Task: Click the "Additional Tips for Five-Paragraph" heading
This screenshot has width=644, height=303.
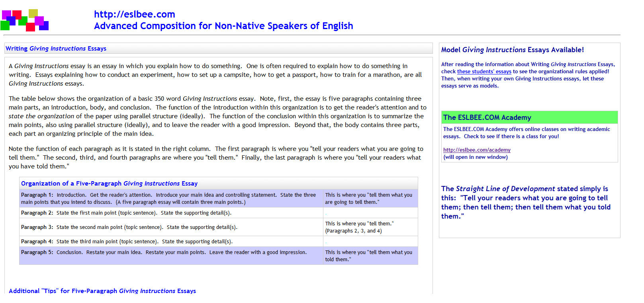Action: (102, 291)
